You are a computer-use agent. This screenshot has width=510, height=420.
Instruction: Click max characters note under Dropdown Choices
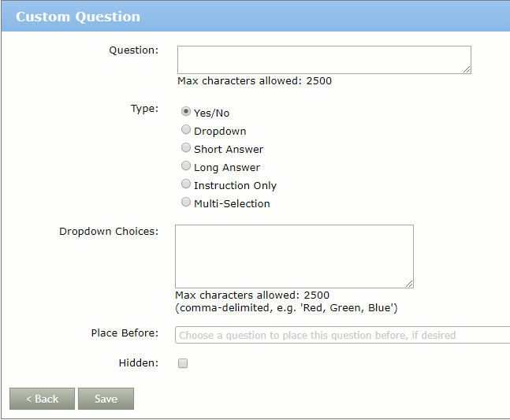tap(252, 295)
